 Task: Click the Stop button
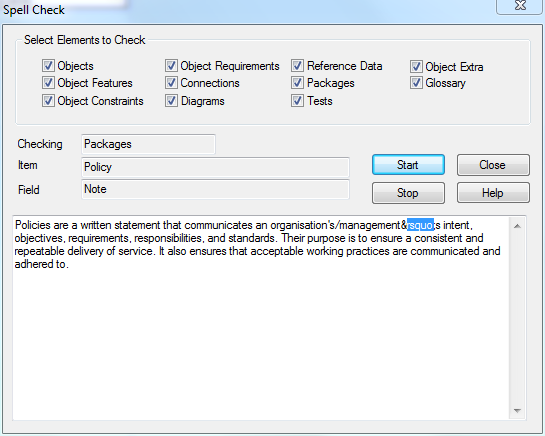pos(408,193)
